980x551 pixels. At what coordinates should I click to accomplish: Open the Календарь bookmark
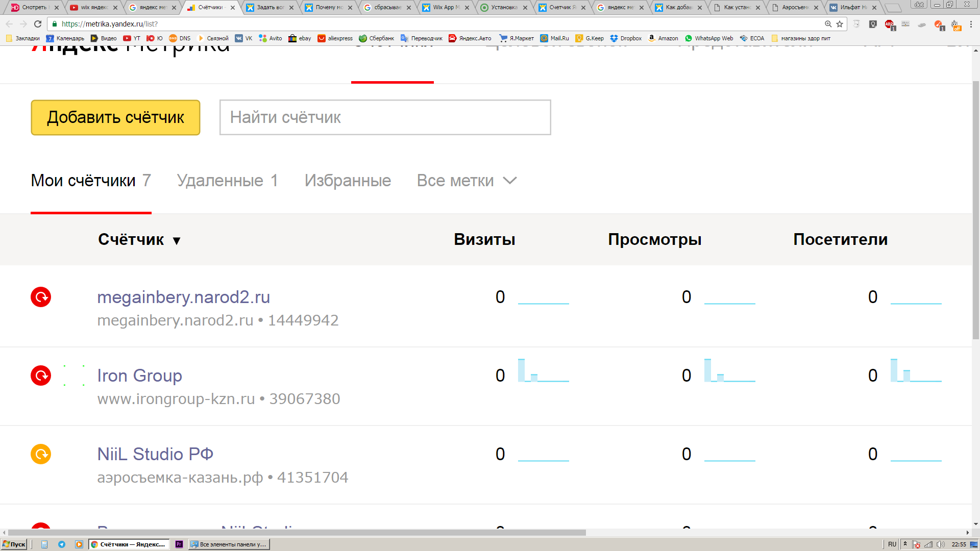point(65,38)
